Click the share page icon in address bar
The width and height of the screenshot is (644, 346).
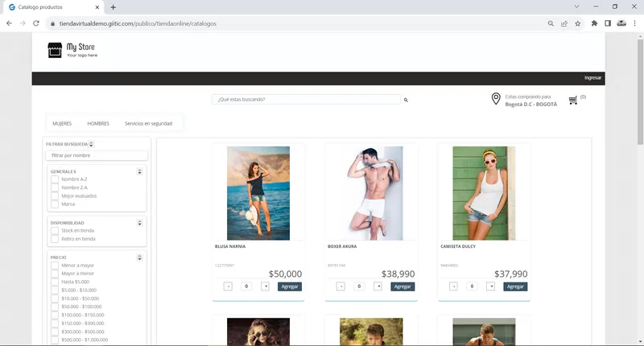564,23
